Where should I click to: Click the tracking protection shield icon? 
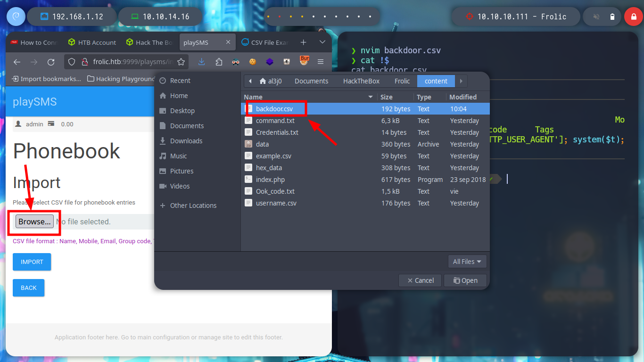(72, 62)
